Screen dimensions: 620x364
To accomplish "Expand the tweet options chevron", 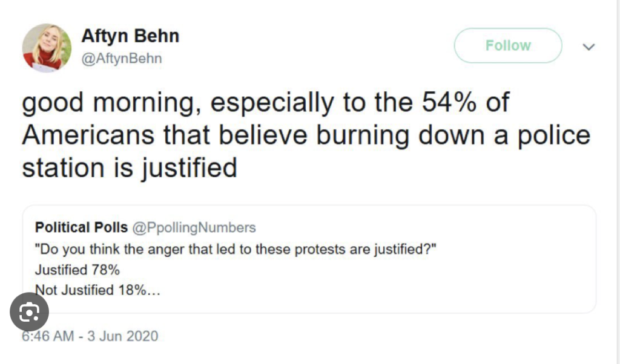I will [x=588, y=47].
